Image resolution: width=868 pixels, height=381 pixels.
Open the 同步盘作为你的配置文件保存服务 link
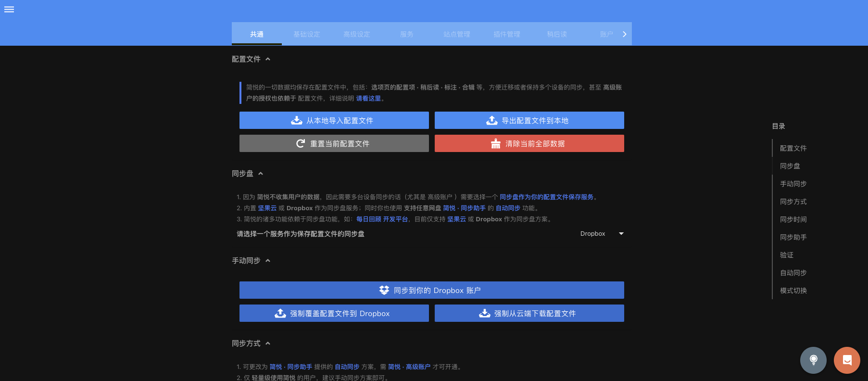[546, 197]
